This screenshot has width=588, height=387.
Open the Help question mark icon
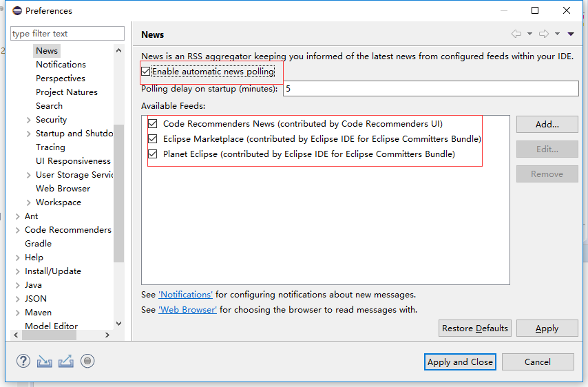tap(23, 361)
